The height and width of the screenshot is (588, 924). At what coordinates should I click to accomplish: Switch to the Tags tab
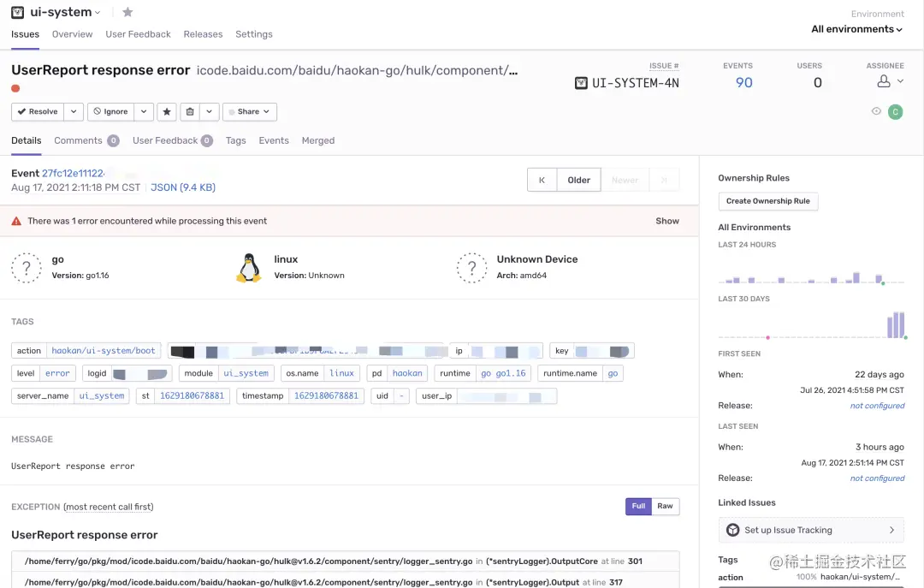(x=236, y=140)
